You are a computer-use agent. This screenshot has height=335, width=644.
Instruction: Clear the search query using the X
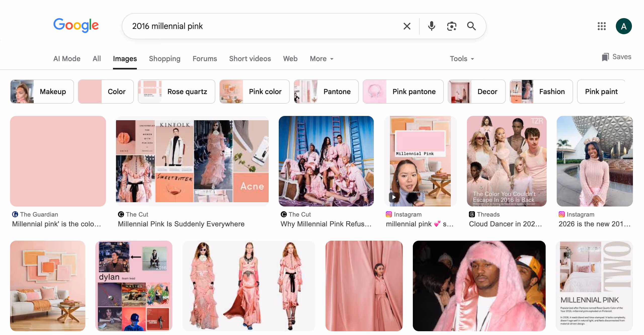point(407,26)
